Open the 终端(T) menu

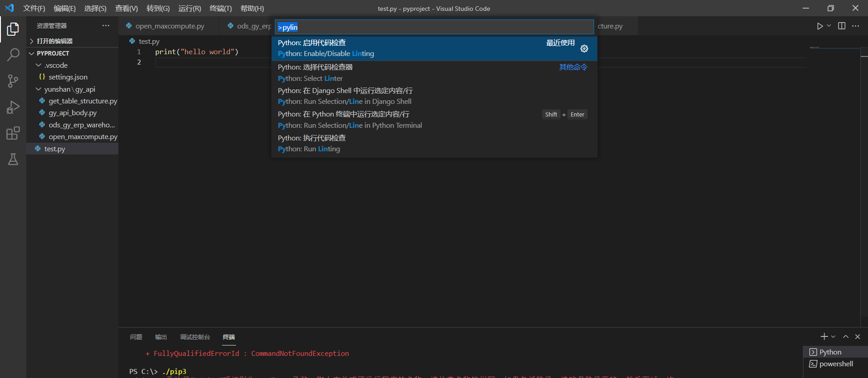pos(221,8)
